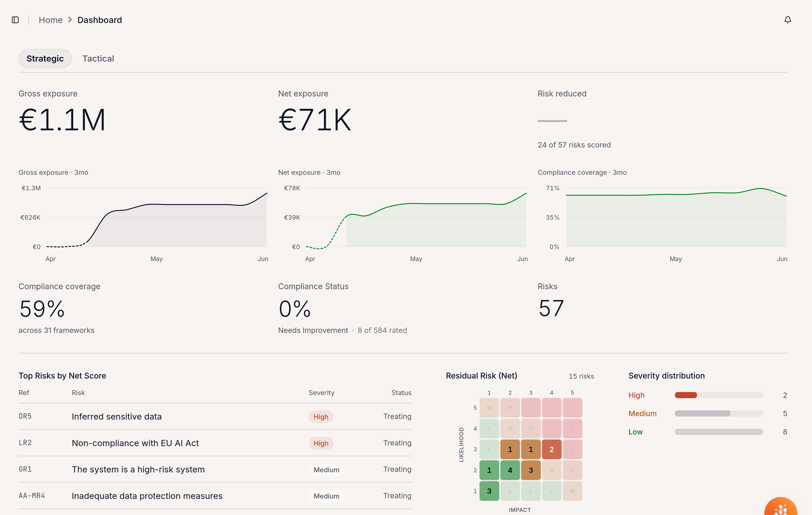Click the Low severity distribution bar

click(719, 432)
